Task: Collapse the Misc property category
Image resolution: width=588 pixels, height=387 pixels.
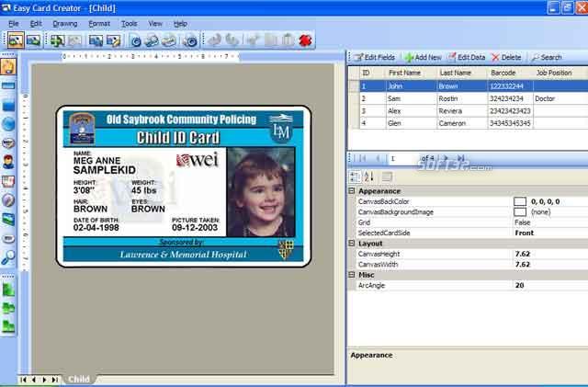Action: [352, 275]
